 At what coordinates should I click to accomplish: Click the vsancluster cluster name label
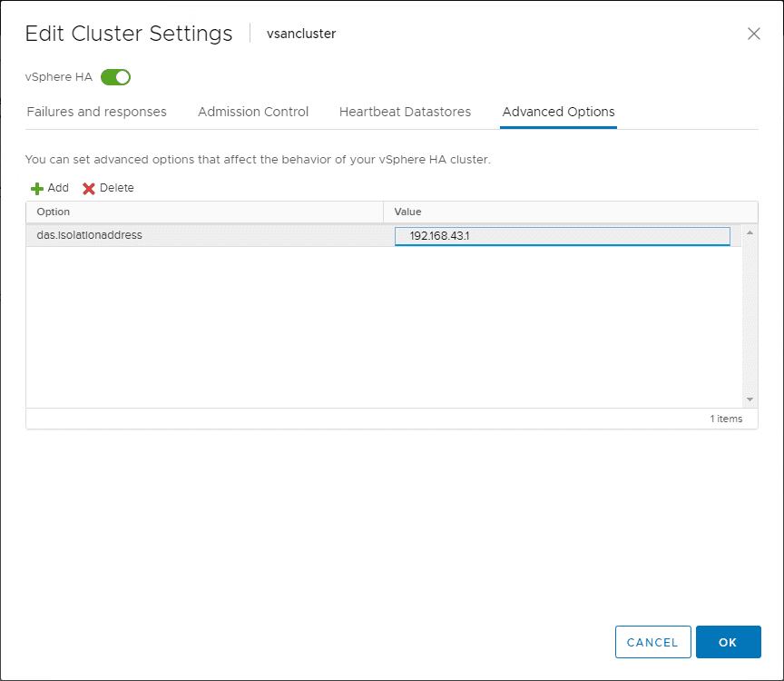tap(301, 34)
